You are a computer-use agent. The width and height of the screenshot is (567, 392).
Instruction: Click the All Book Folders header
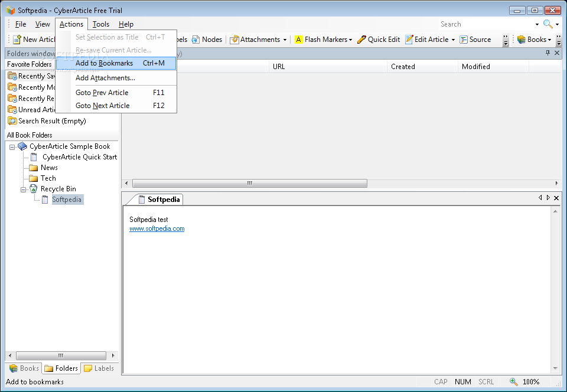point(30,135)
